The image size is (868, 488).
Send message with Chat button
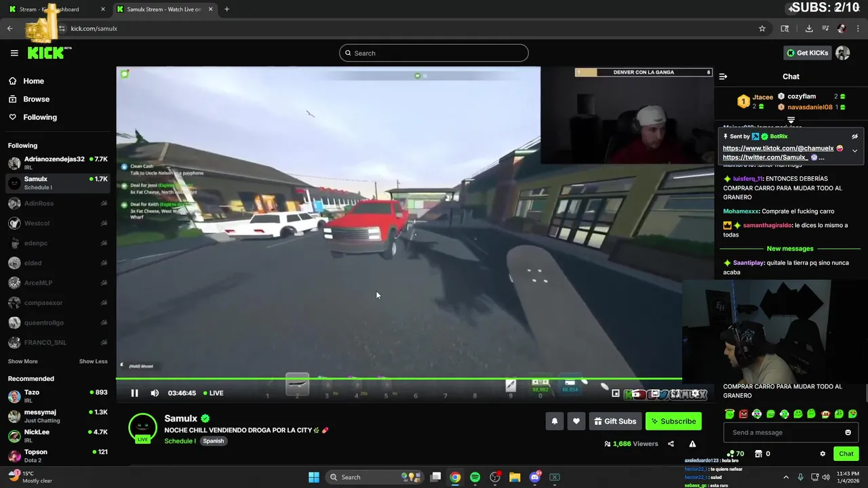846,453
